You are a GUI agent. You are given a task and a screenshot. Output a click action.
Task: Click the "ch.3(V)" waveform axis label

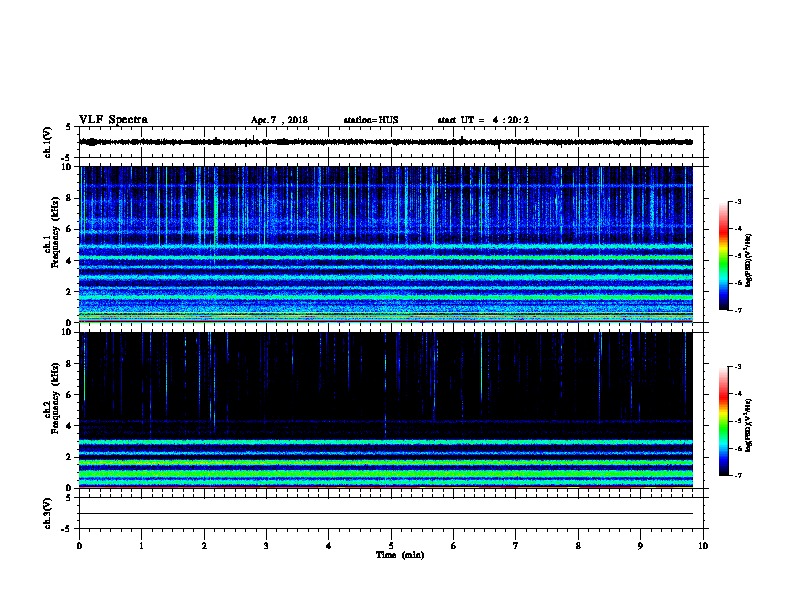click(x=47, y=513)
